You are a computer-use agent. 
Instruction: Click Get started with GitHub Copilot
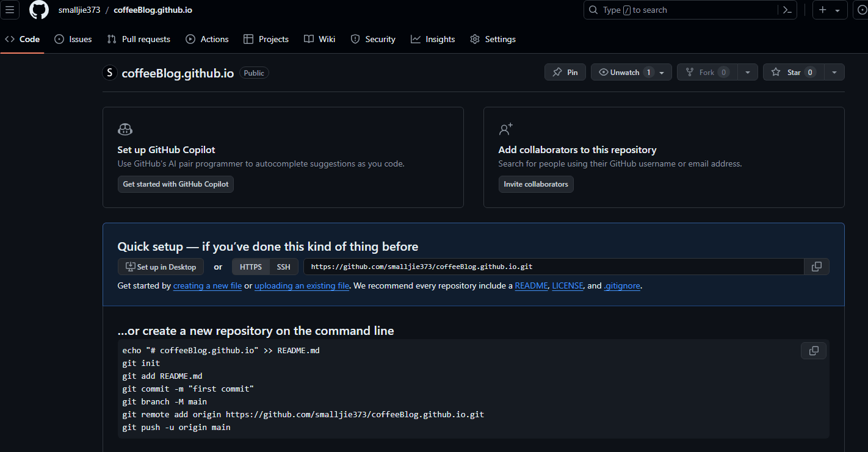[x=176, y=184]
